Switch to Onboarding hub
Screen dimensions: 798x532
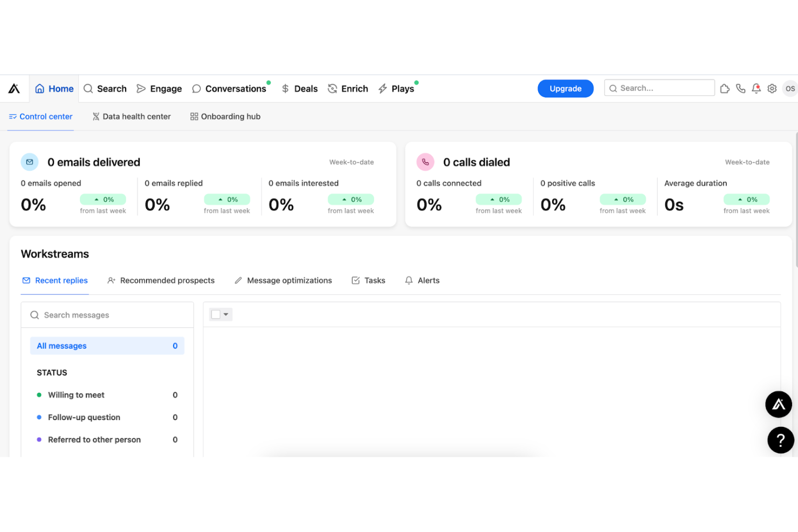(225, 116)
